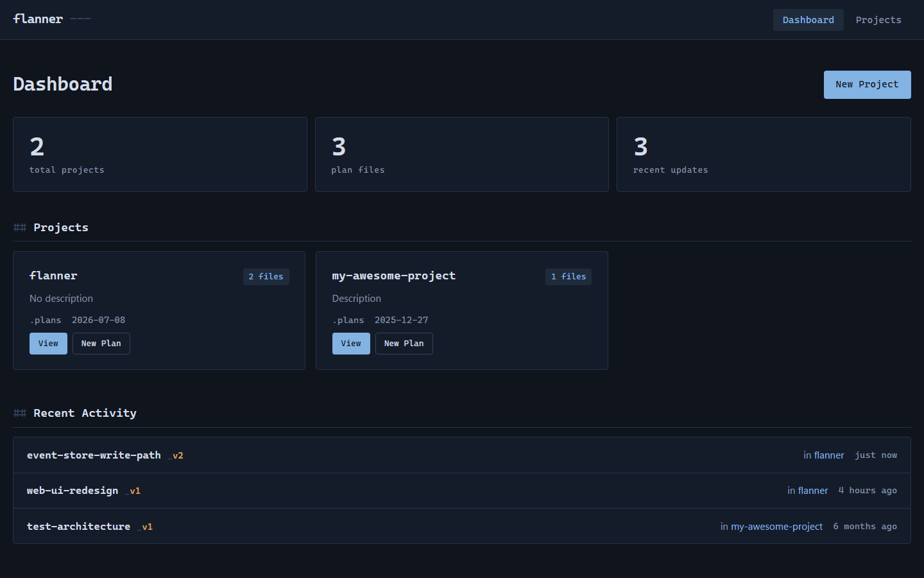Open the Dashboard nav tab

[x=808, y=20]
